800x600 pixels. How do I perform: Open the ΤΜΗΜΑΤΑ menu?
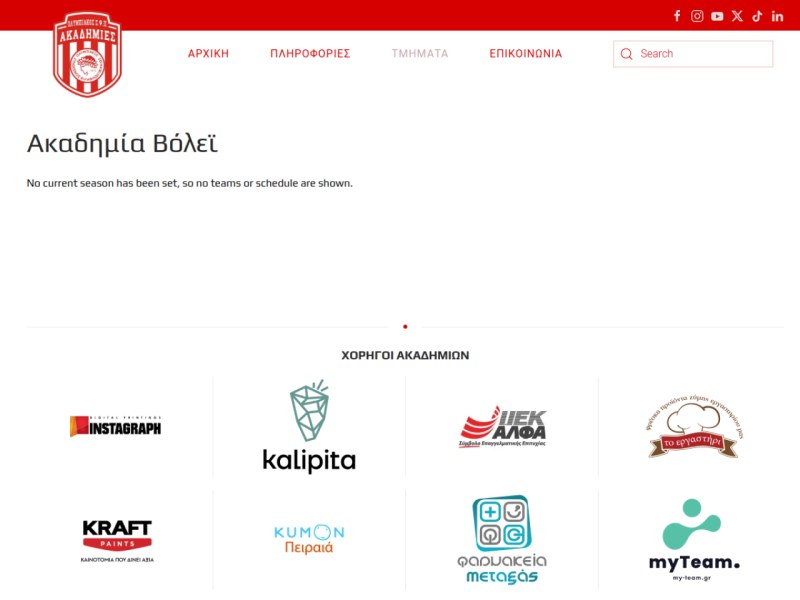pos(420,54)
